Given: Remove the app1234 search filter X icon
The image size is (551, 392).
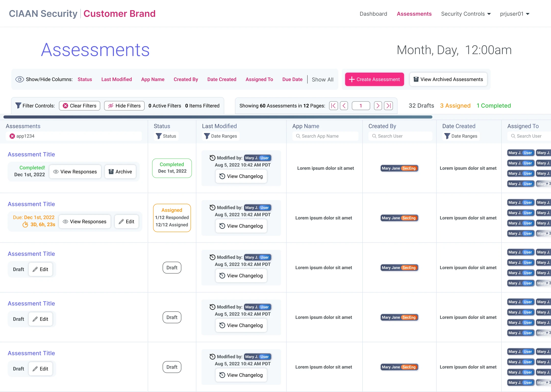Looking at the screenshot, I should coord(12,136).
